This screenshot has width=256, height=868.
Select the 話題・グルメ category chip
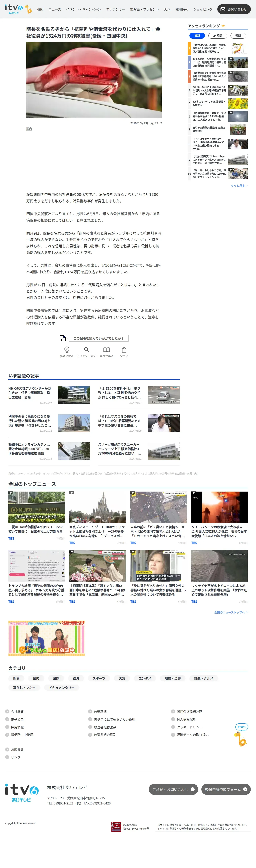tap(204, 678)
